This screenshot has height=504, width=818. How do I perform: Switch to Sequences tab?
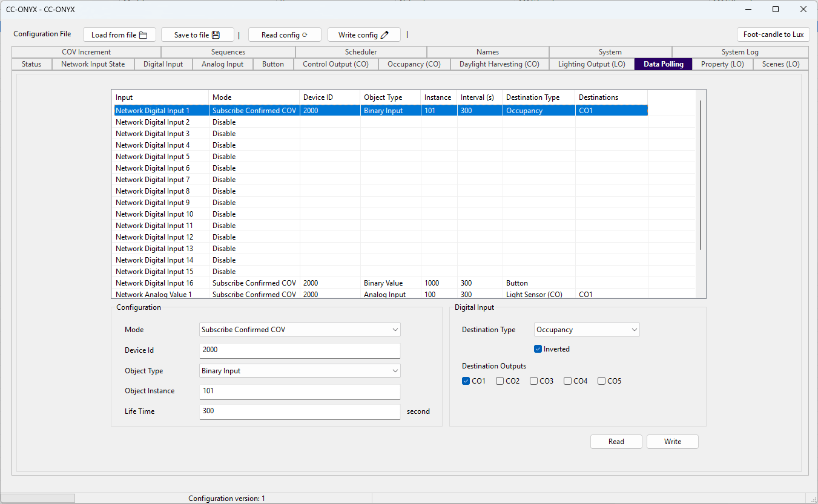click(228, 52)
